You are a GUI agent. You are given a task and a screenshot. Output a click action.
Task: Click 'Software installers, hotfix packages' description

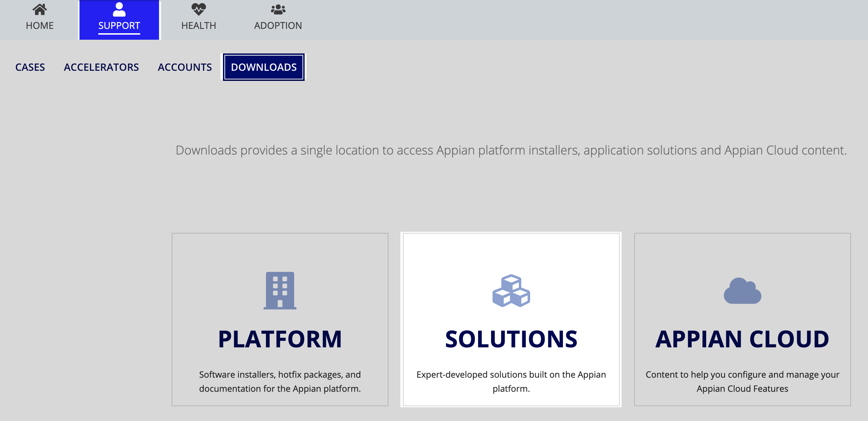[x=280, y=382]
